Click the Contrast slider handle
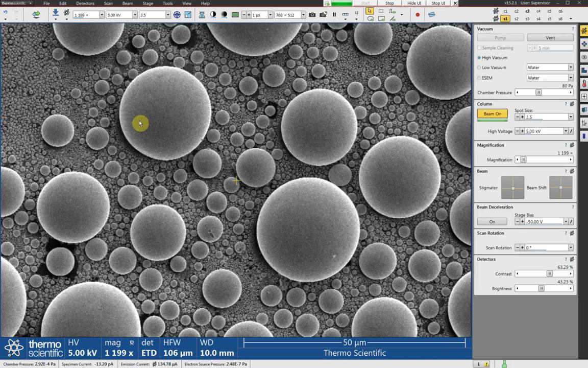588x368 pixels. click(549, 274)
